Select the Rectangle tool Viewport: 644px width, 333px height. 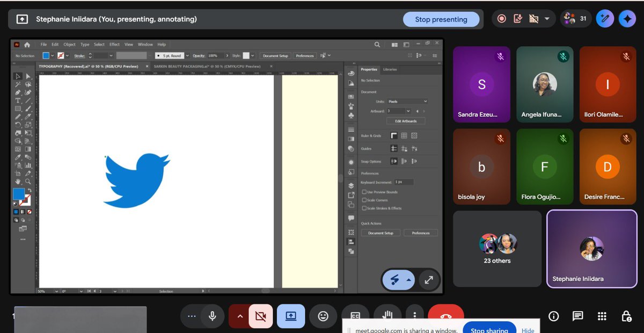(18, 108)
